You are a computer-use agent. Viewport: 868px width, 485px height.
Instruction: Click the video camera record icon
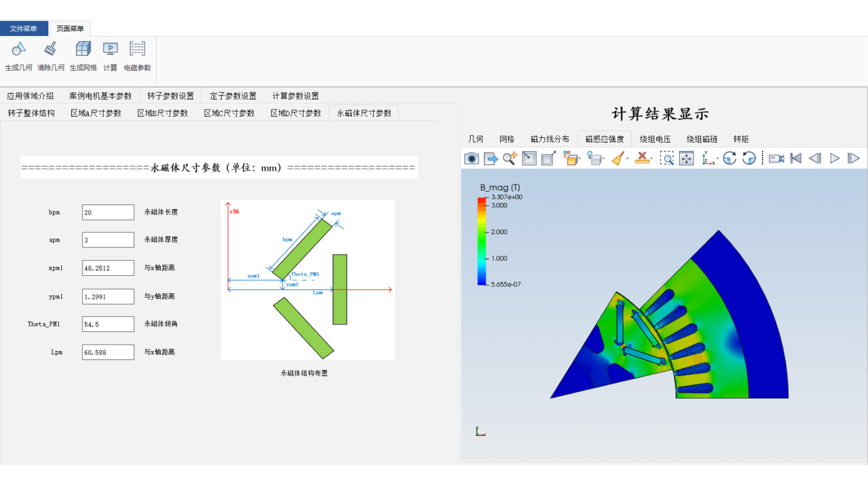pos(777,159)
